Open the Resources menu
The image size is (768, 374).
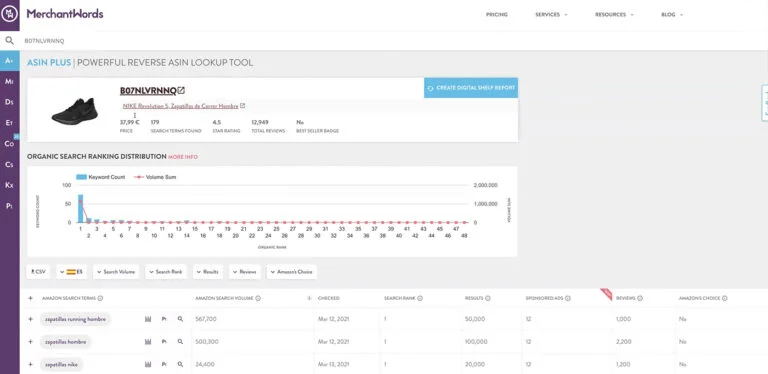[x=614, y=15]
